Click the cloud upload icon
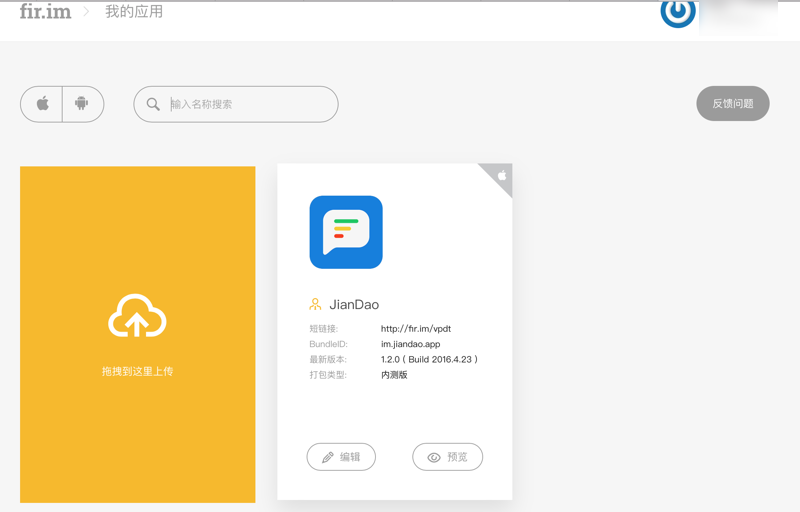This screenshot has width=800, height=512. (137, 316)
